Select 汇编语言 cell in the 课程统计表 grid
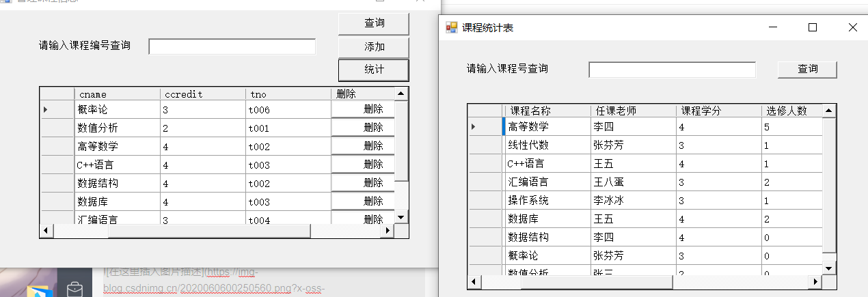Viewport: 868px width, 297px height. 547,182
